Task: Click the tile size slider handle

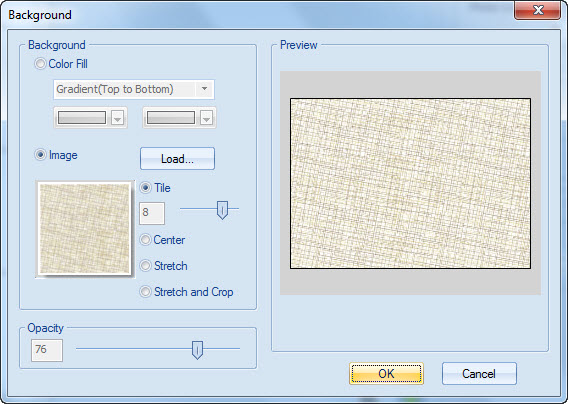Action: [222, 210]
